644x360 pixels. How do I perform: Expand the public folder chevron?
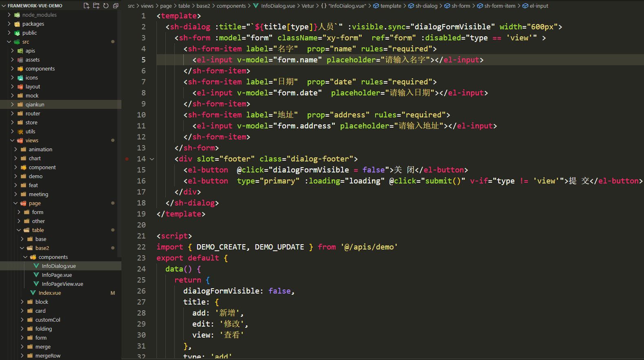9,33
